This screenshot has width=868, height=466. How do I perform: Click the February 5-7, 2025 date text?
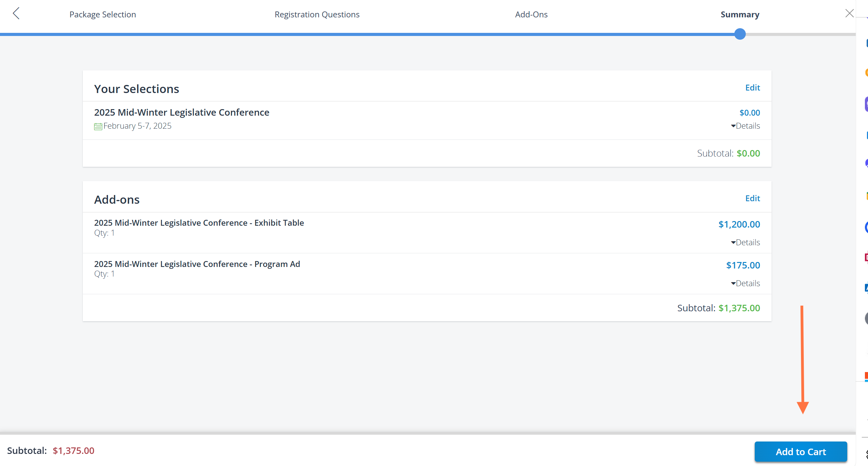(x=137, y=126)
